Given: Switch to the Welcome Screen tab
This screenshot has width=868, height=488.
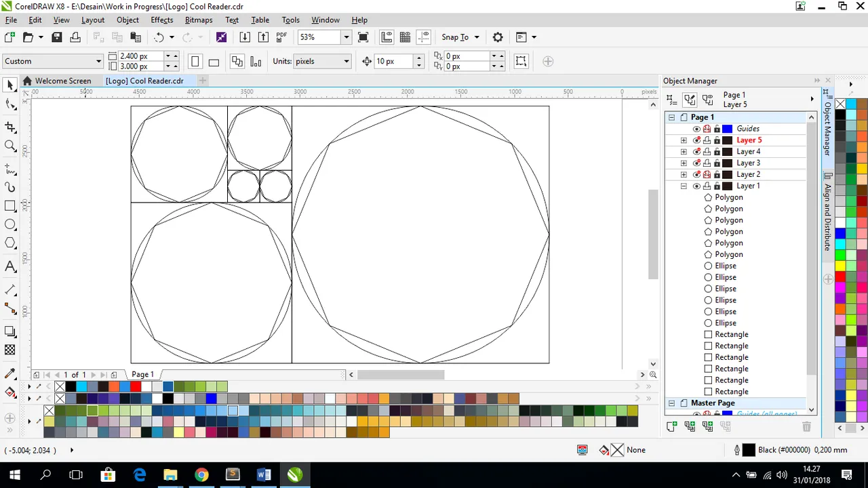Looking at the screenshot, I should 57,81.
